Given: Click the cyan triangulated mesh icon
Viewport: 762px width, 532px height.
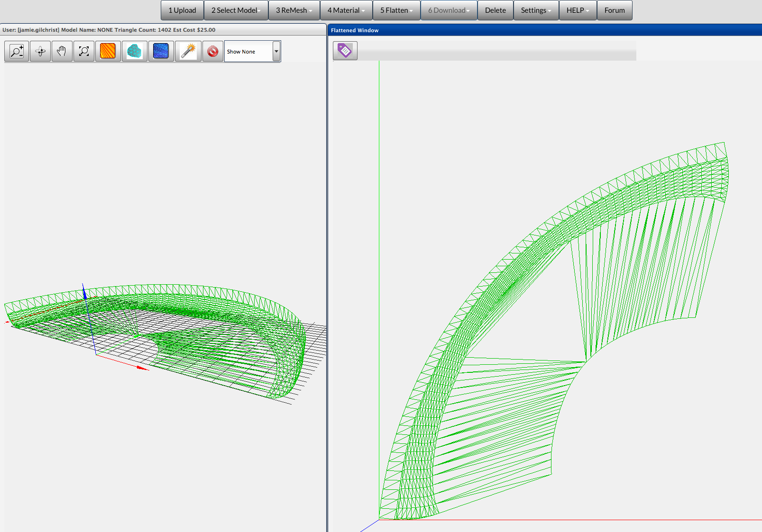Looking at the screenshot, I should click(x=134, y=51).
